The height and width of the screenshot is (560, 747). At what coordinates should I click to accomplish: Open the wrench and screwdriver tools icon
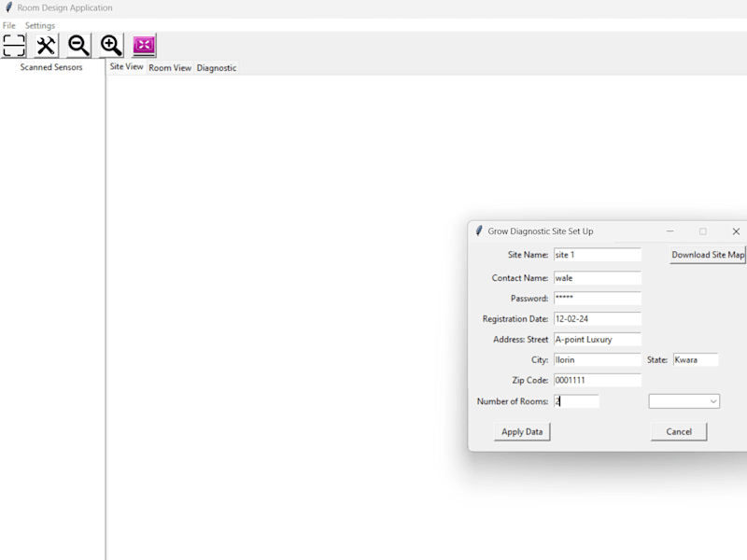click(x=46, y=46)
